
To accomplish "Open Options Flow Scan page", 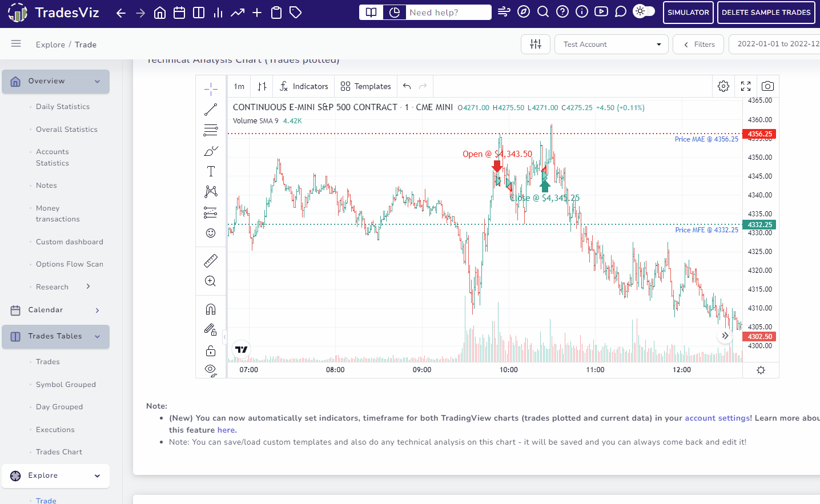I will [x=70, y=264].
